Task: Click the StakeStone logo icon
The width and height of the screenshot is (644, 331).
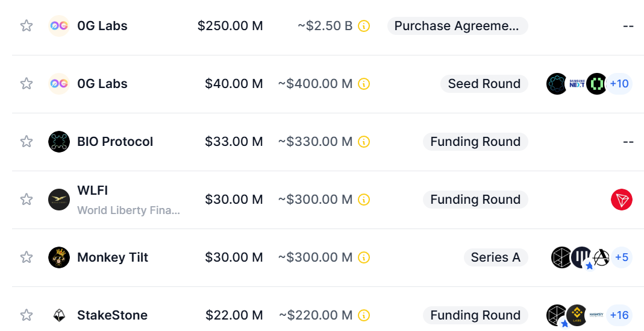Action: (59, 315)
